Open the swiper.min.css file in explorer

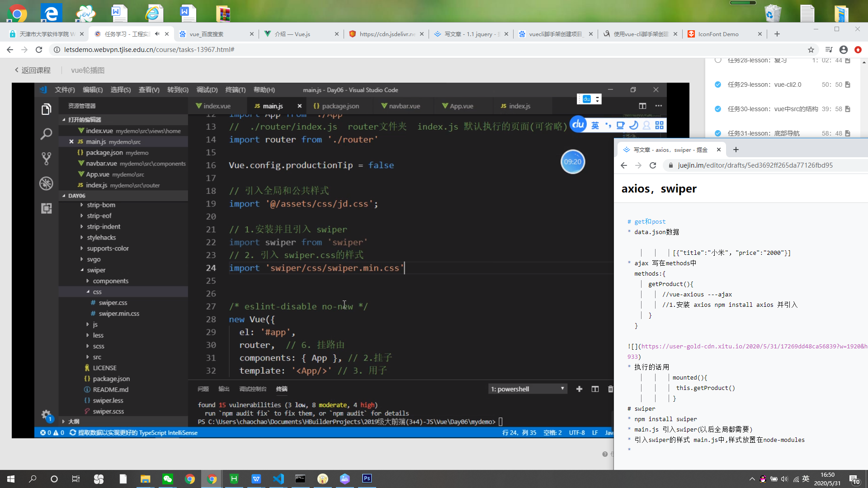(x=119, y=314)
